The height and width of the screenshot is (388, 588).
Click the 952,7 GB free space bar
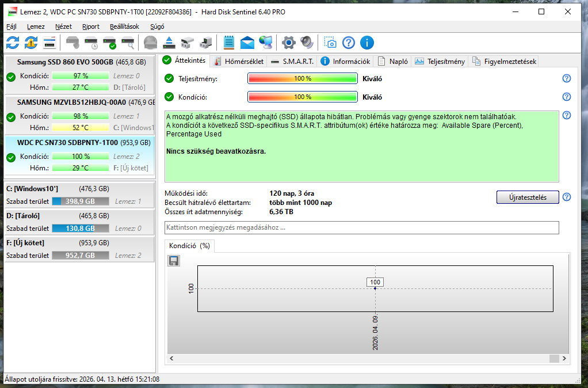80,256
